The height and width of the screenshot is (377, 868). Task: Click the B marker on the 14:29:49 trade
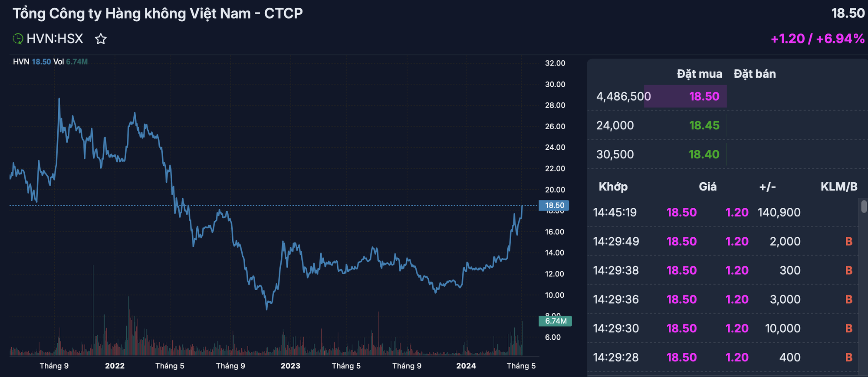click(849, 242)
